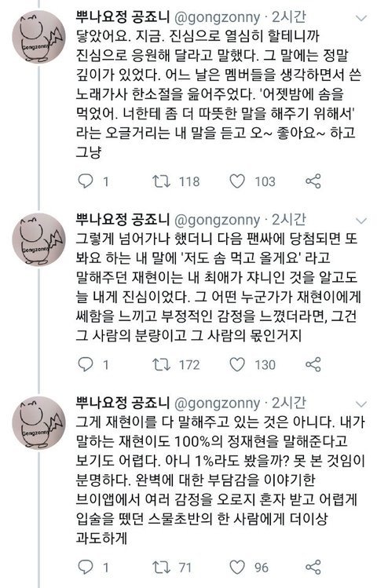Share the second tweet
The height and width of the screenshot is (588, 377).
[313, 364]
